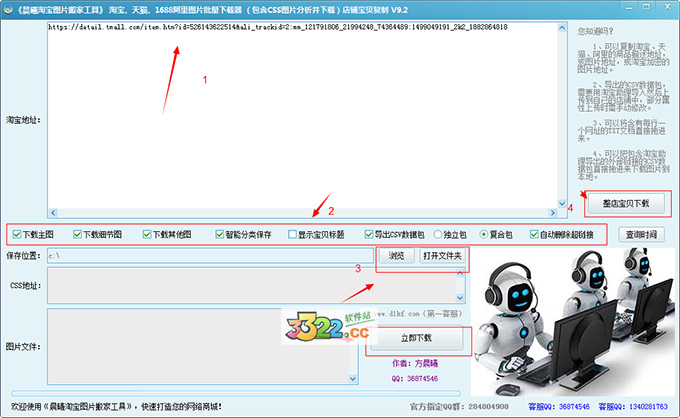The image size is (680, 418).
Task: Maximize the window
Action: 646,7
